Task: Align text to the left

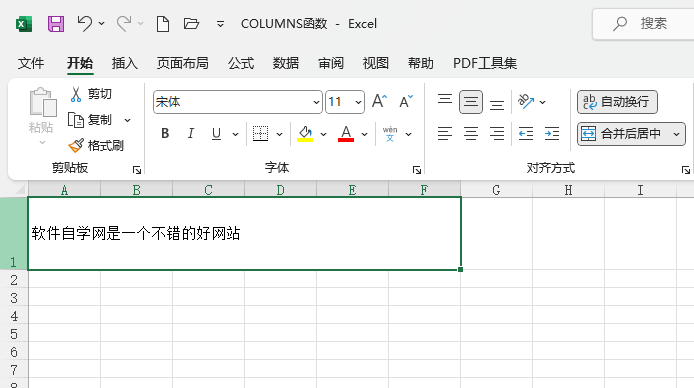Action: coord(445,134)
